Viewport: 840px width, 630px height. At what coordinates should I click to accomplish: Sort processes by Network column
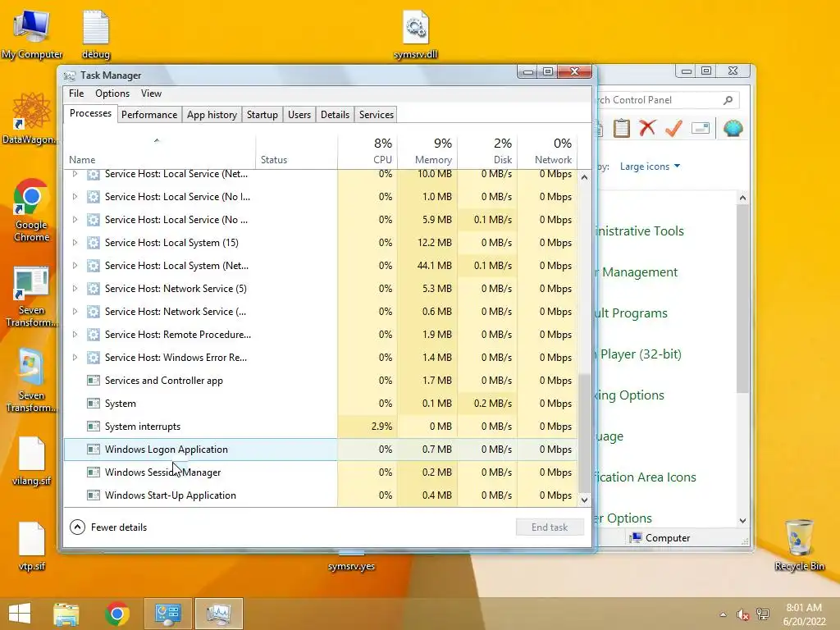click(547, 151)
